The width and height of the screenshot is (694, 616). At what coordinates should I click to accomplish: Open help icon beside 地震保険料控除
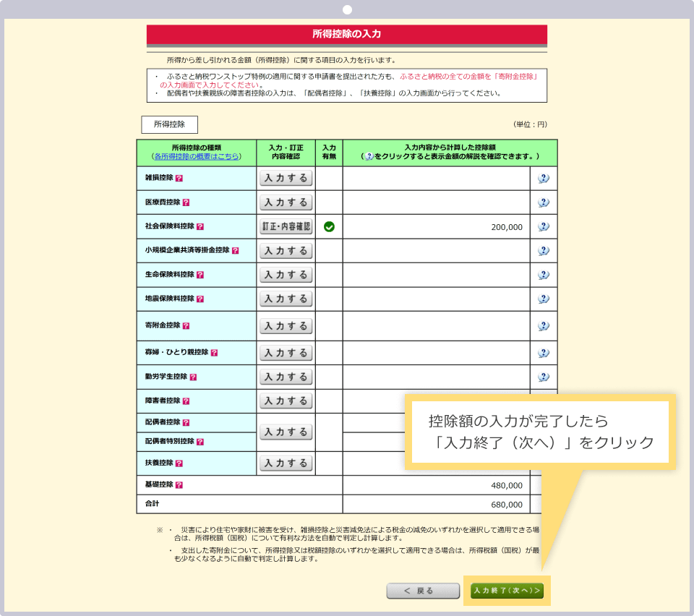[200, 299]
